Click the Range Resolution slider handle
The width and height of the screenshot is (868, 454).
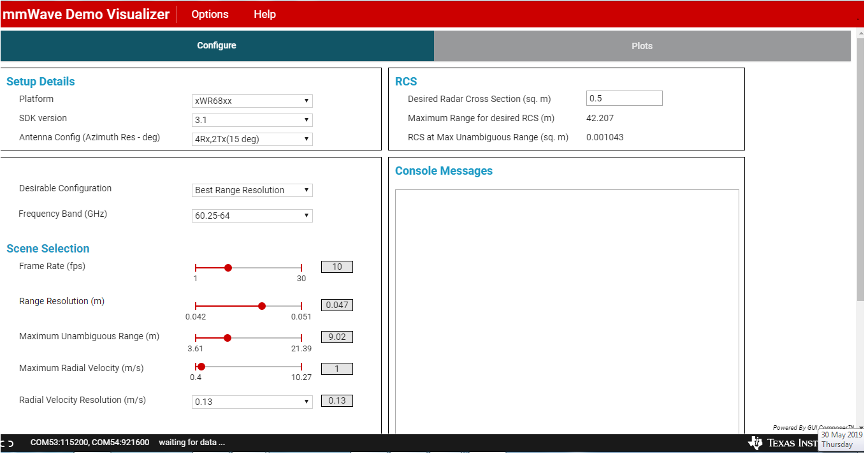[262, 306]
